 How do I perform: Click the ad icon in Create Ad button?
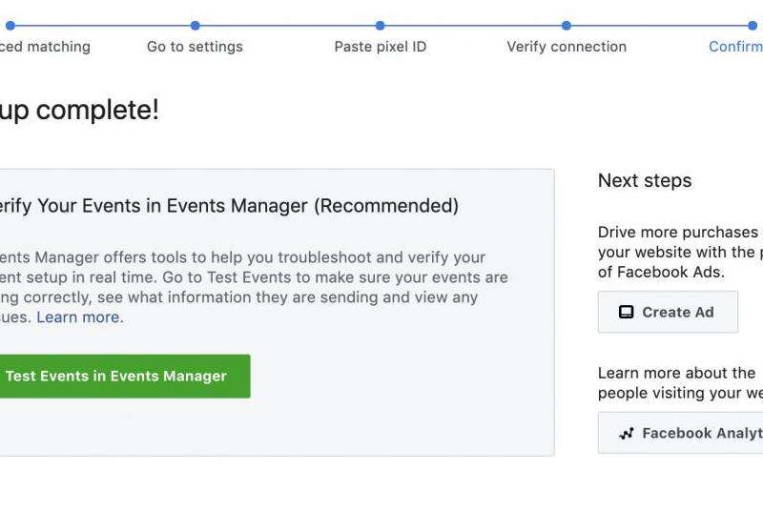(626, 312)
